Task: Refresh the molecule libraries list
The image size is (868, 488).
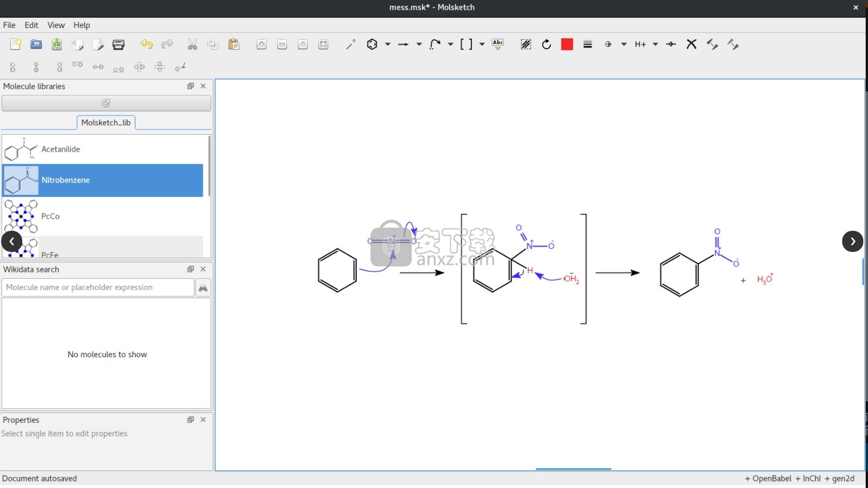Action: click(x=106, y=103)
